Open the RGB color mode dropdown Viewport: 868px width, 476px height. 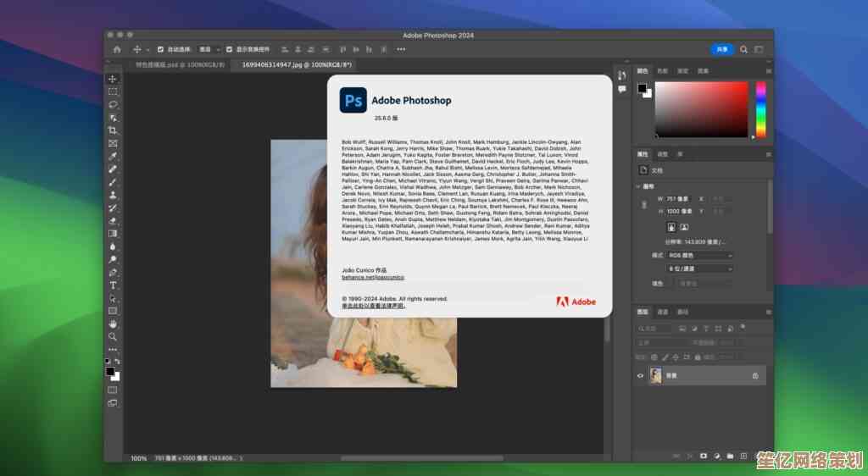click(700, 255)
